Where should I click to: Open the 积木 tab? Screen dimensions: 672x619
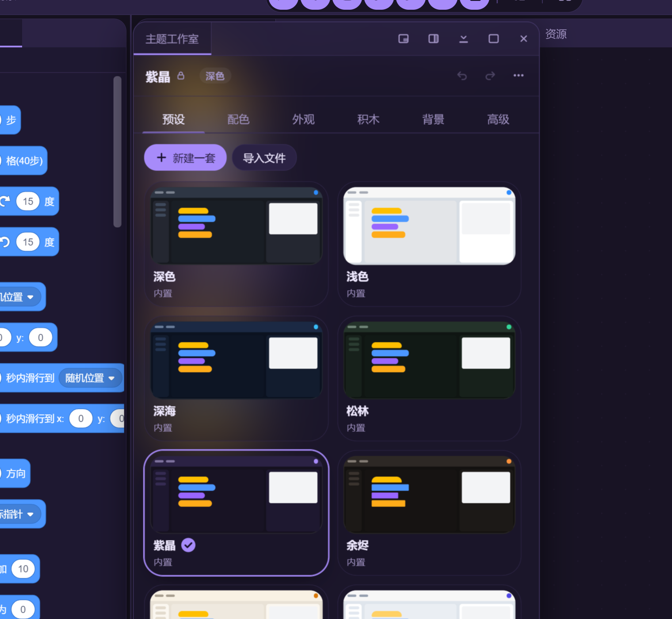[x=368, y=119]
